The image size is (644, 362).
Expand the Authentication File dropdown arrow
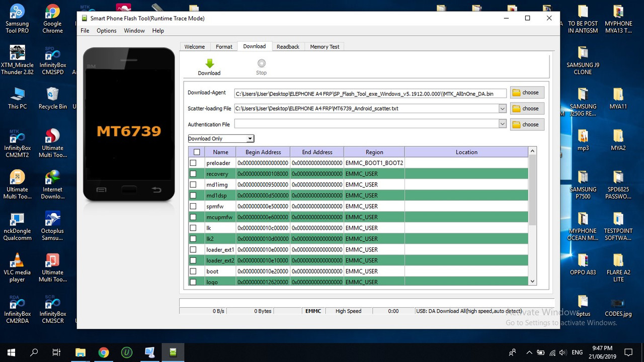(x=502, y=124)
